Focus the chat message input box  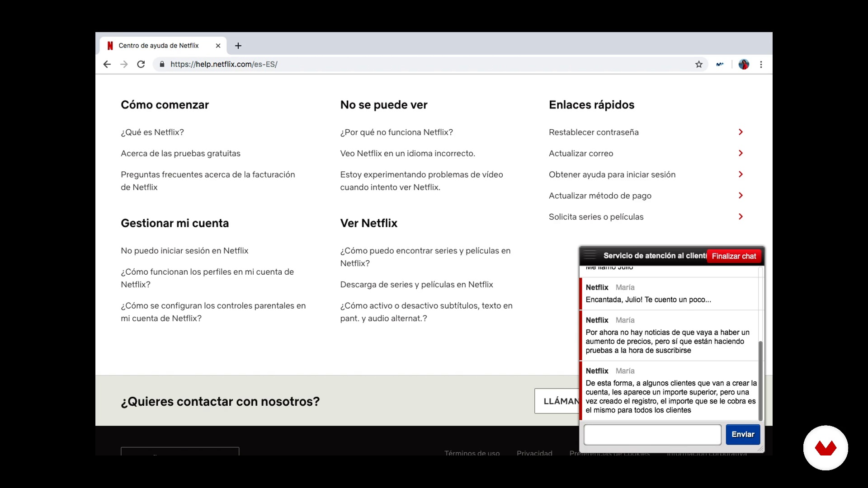point(652,435)
